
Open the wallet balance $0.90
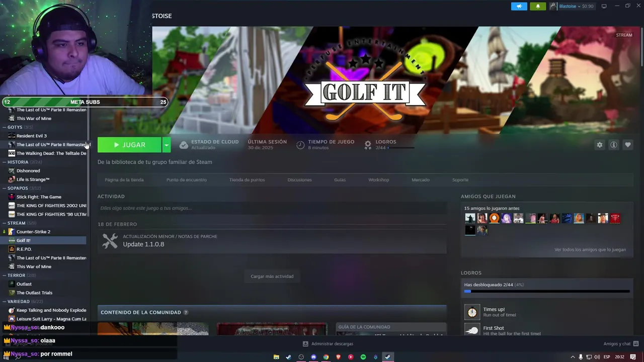(588, 6)
